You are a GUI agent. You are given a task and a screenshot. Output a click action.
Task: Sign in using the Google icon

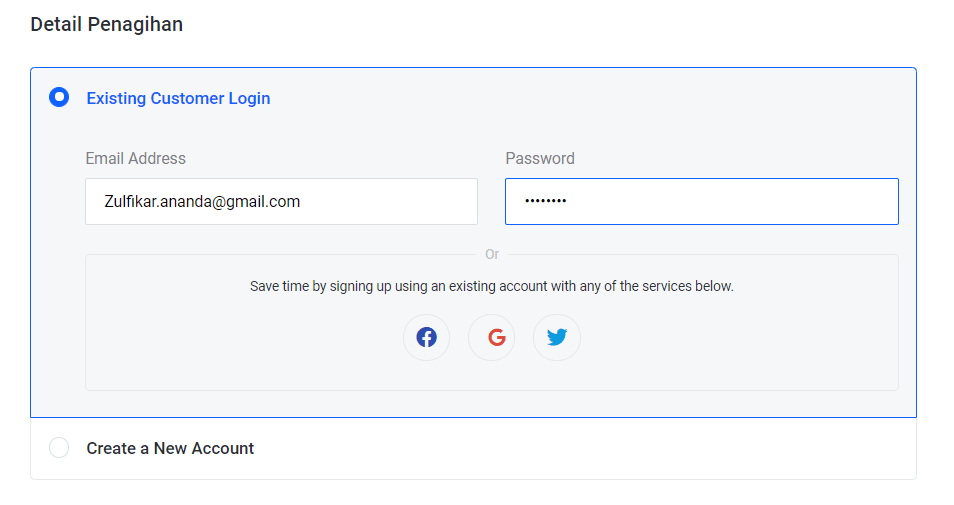point(492,337)
